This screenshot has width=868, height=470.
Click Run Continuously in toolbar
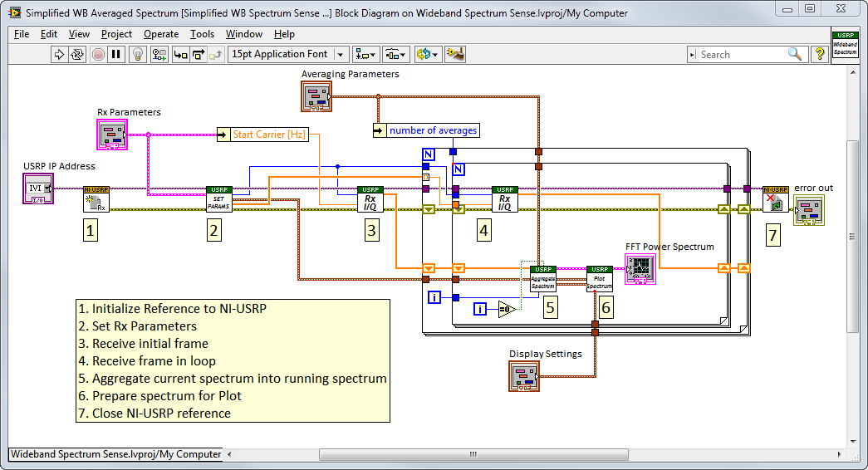tap(77, 55)
